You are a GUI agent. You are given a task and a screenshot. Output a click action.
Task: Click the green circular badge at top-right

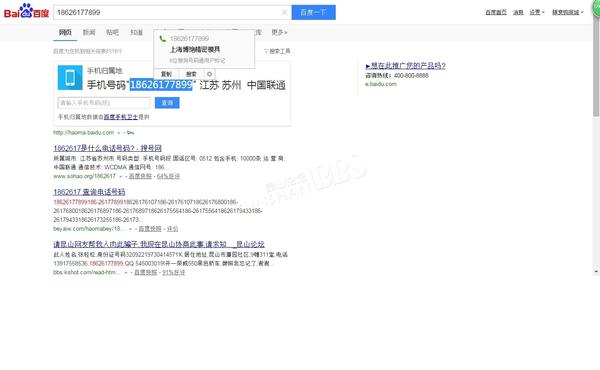[596, 8]
